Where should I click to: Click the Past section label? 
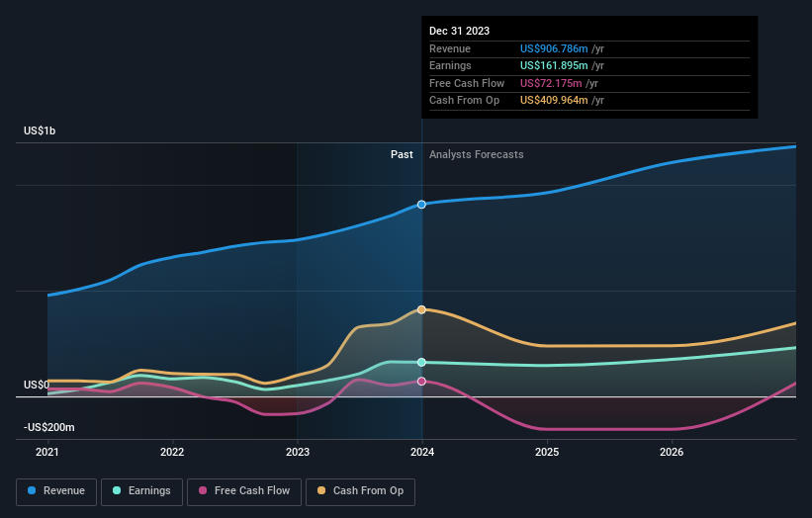tap(402, 154)
